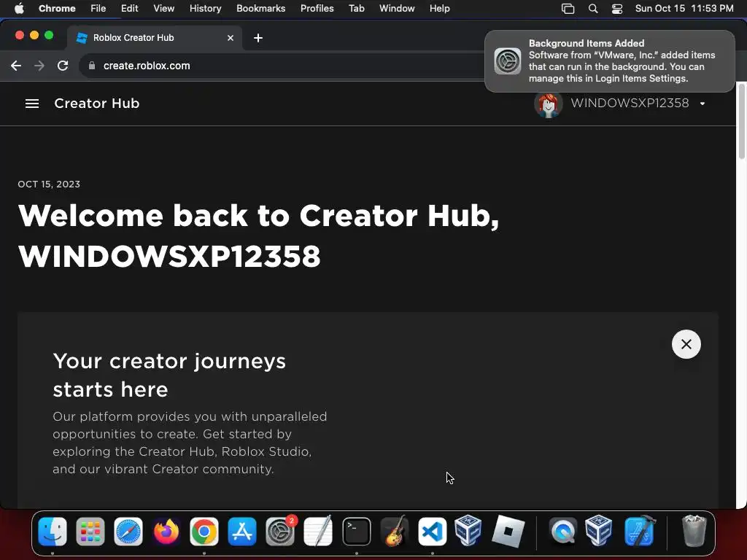Open Control Center from the menu bar
This screenshot has height=560, width=747.
(x=617, y=9)
